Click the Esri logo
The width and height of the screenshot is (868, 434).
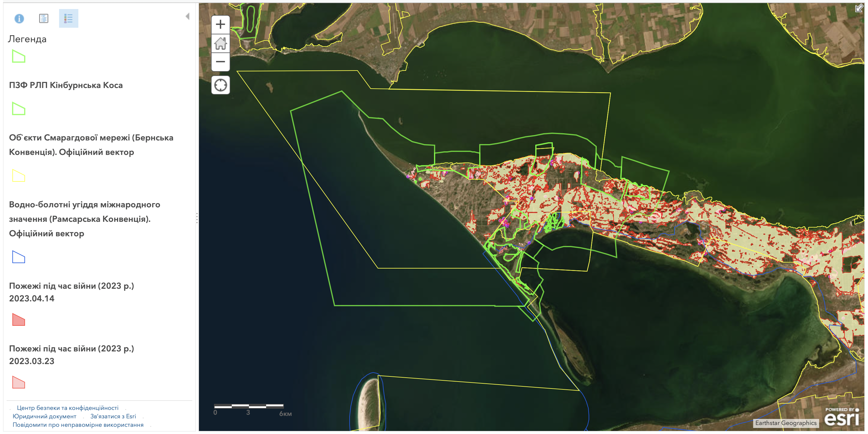click(x=841, y=417)
